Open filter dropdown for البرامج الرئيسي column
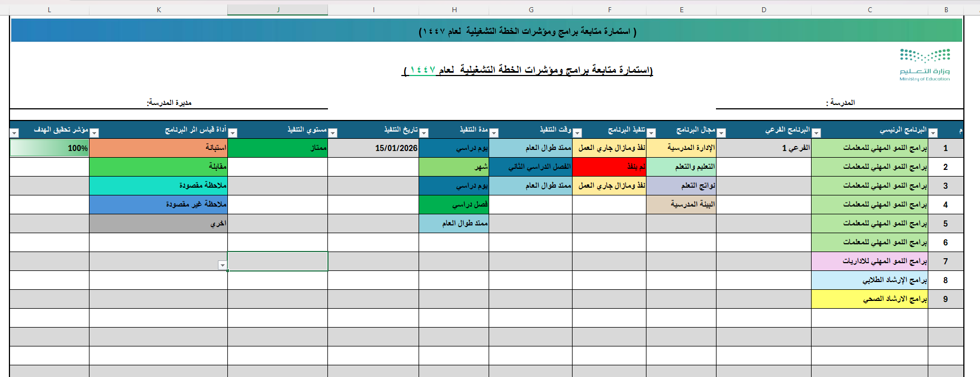 [x=933, y=133]
